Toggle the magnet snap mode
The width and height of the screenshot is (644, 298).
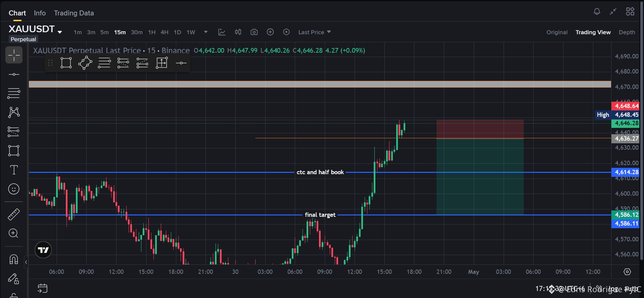tap(14, 259)
